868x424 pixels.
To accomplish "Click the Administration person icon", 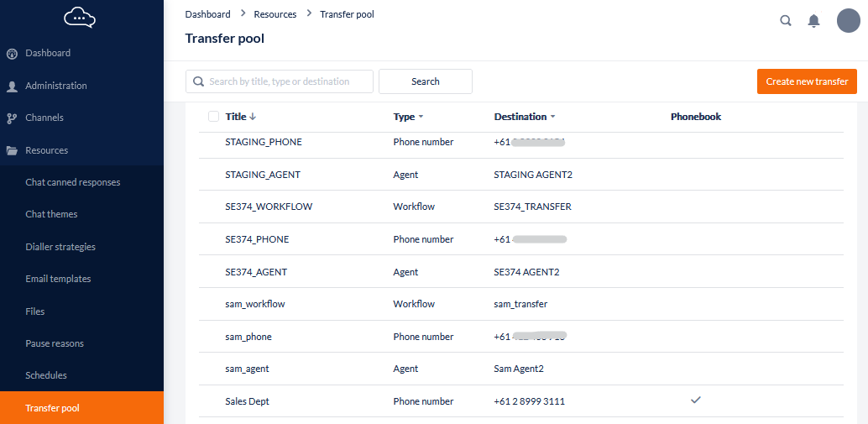I will [12, 86].
